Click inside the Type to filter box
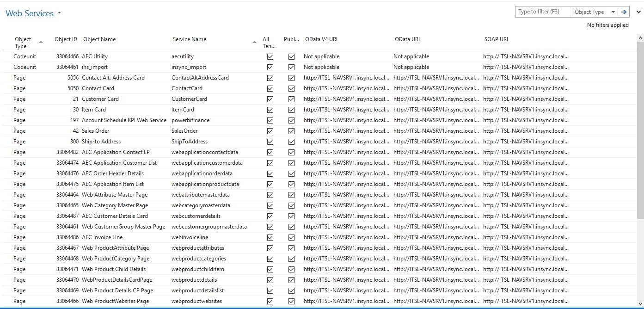 click(x=541, y=12)
